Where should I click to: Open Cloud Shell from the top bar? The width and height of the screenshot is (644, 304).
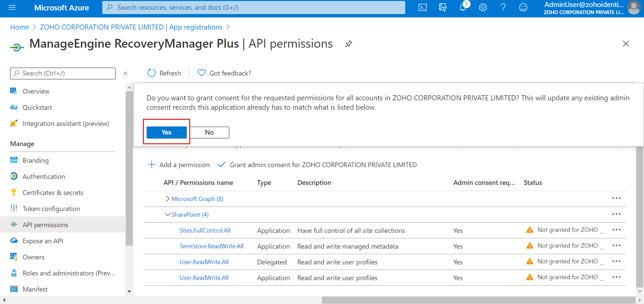coord(423,7)
